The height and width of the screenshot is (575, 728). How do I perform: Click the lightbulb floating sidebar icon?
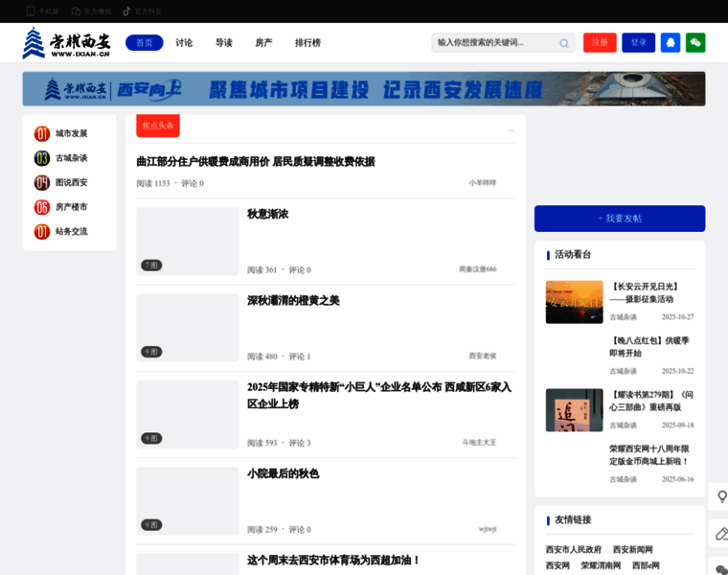coord(721,496)
